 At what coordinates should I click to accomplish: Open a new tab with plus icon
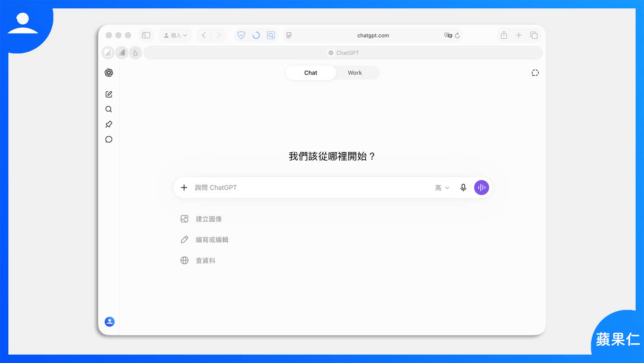(x=519, y=35)
